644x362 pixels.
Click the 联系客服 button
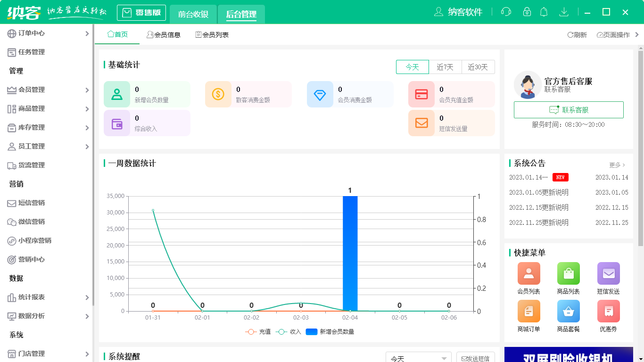coord(568,110)
